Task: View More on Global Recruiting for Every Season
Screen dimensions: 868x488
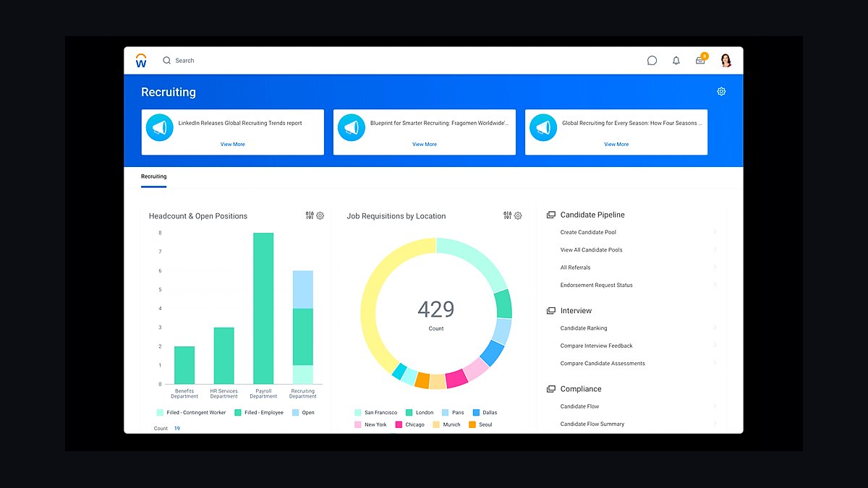Action: (x=616, y=145)
